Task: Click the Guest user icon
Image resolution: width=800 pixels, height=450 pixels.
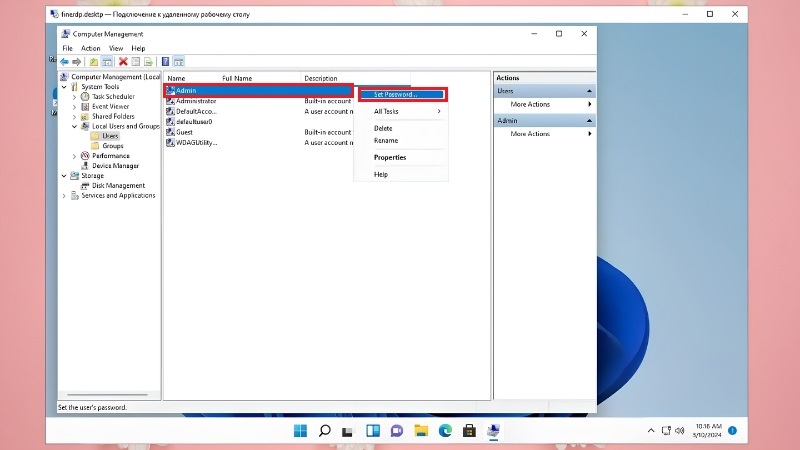Action: (x=170, y=132)
